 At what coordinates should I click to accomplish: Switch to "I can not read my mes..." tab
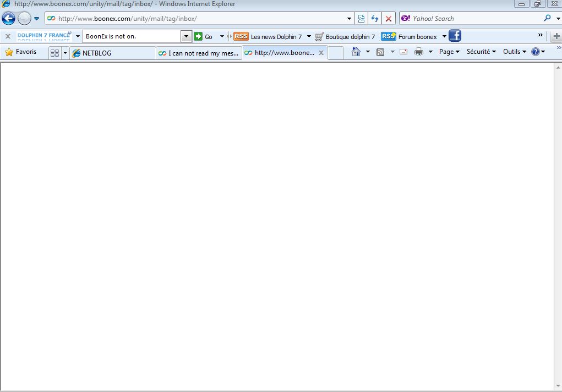[199, 53]
